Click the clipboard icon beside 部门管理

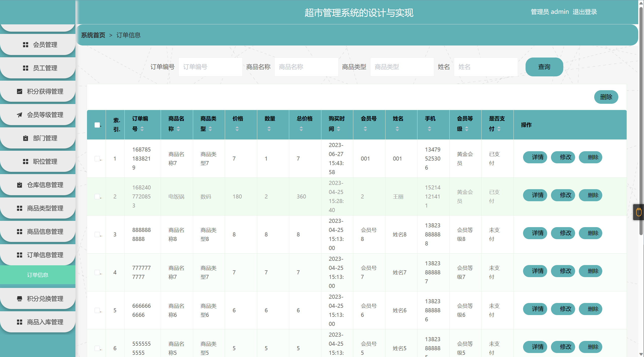pos(25,138)
